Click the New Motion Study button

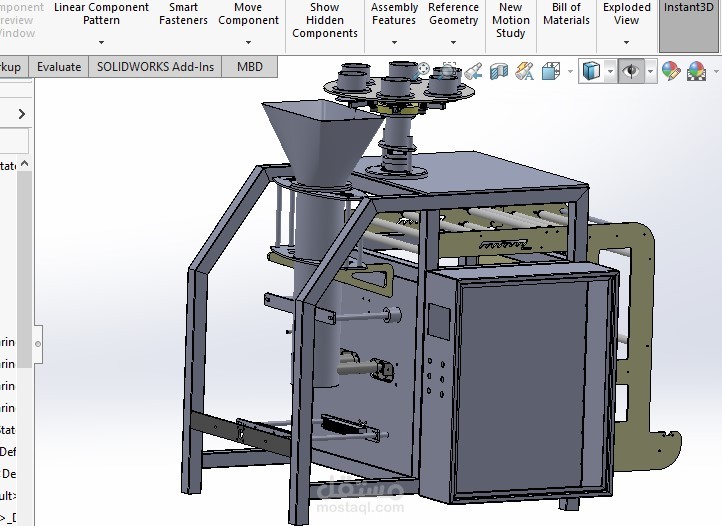tap(511, 20)
